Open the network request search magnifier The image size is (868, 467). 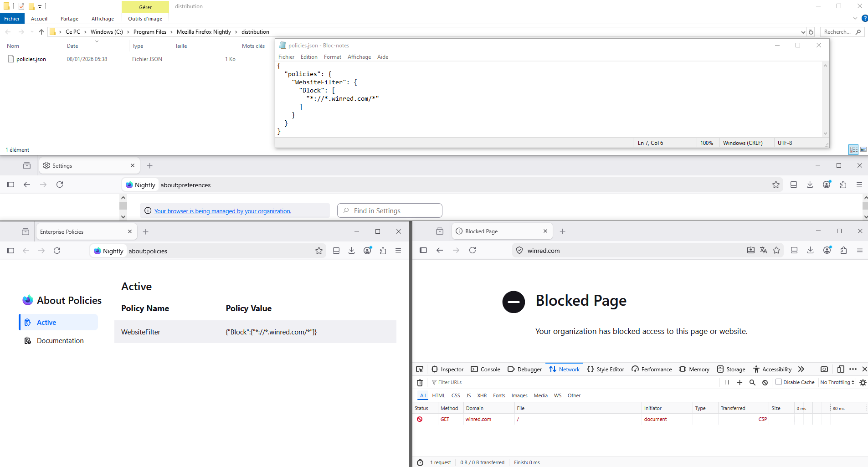tap(752, 383)
